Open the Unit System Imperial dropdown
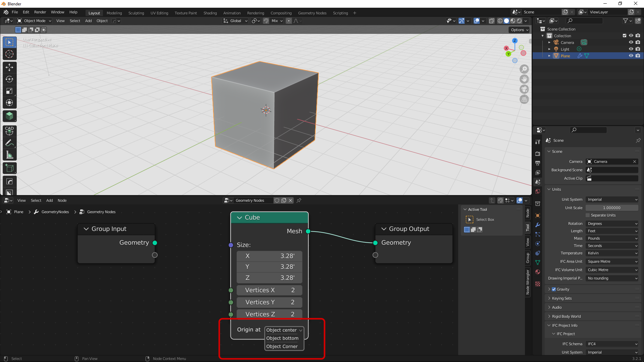The image size is (644, 362). (612, 199)
